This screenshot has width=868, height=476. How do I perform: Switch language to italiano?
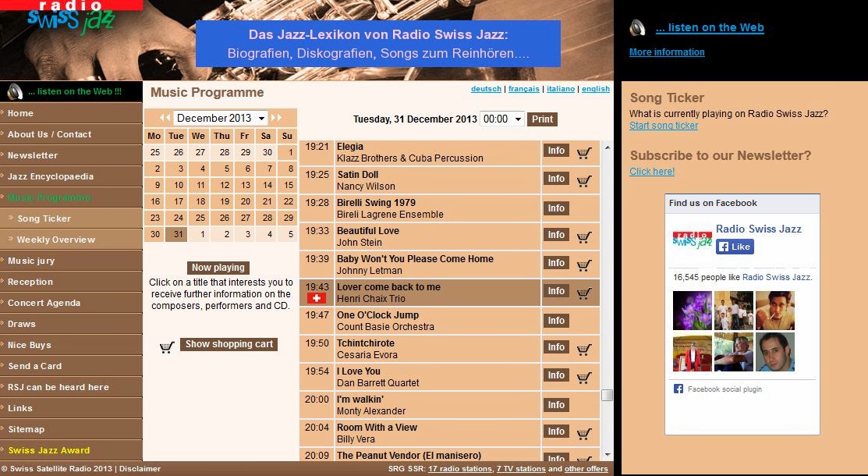[x=561, y=89]
